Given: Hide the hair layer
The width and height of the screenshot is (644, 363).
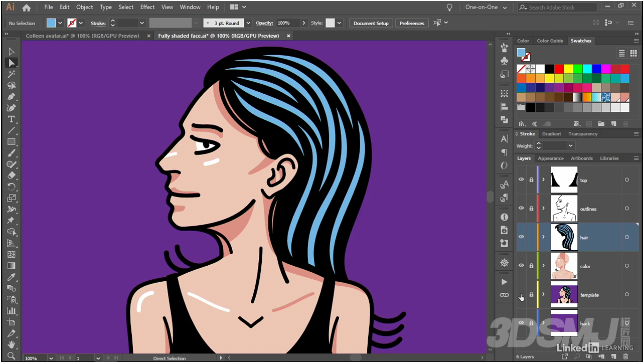Looking at the screenshot, I should (x=522, y=237).
